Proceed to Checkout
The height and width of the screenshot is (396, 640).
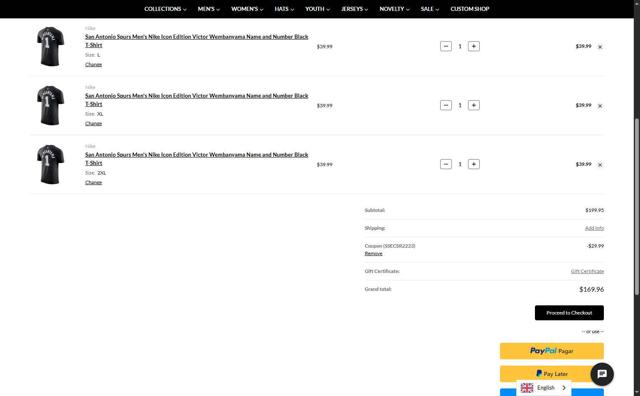pyautogui.click(x=569, y=313)
